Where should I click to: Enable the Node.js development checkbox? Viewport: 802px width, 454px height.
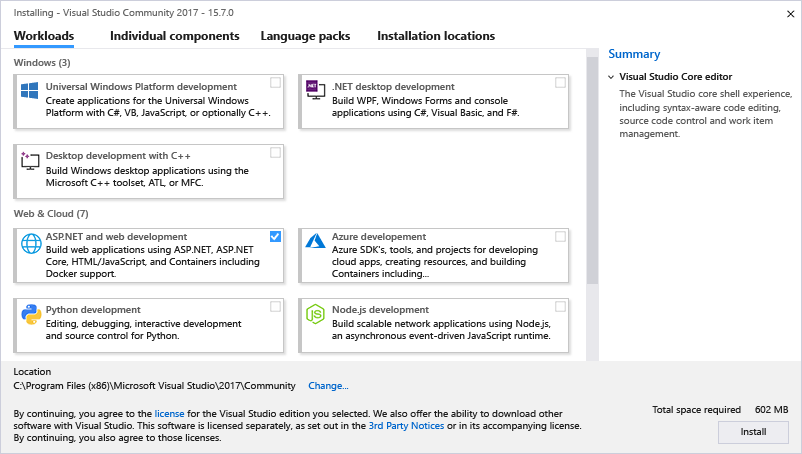click(561, 306)
